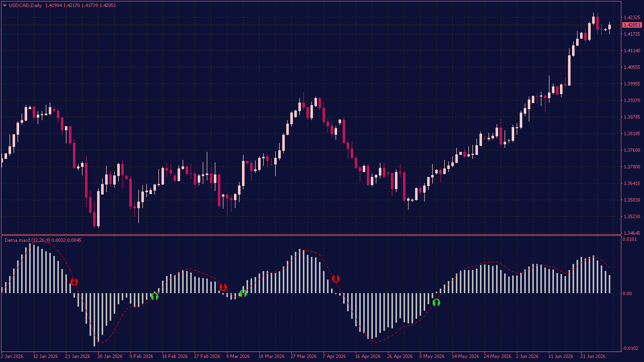Click the -0.0102 indicator scale value
Viewport: 644px width, 362px height.
631,348
